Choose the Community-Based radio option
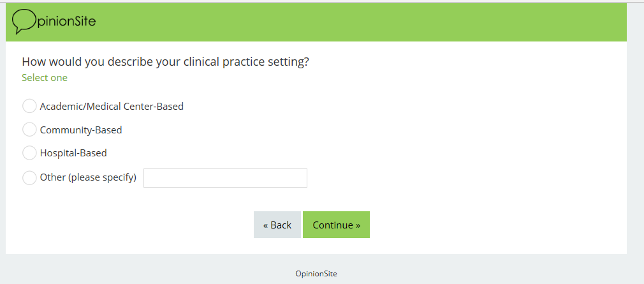This screenshot has height=284, width=644. pos(29,130)
